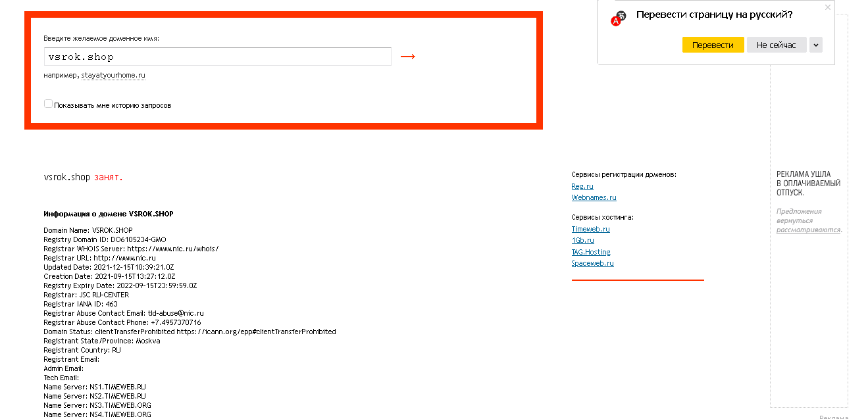Open the Reg.ru registrar link
Screen dimensions: 868x419
pos(582,186)
